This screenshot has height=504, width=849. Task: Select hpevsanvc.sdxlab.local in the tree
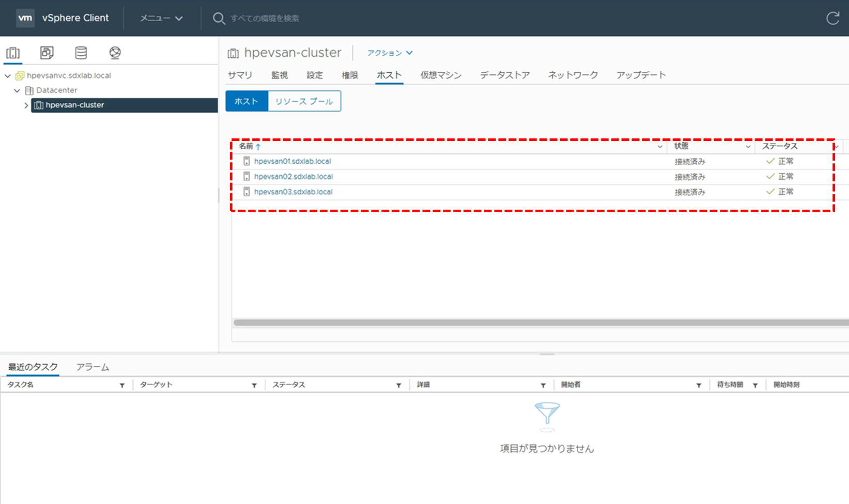(x=69, y=76)
